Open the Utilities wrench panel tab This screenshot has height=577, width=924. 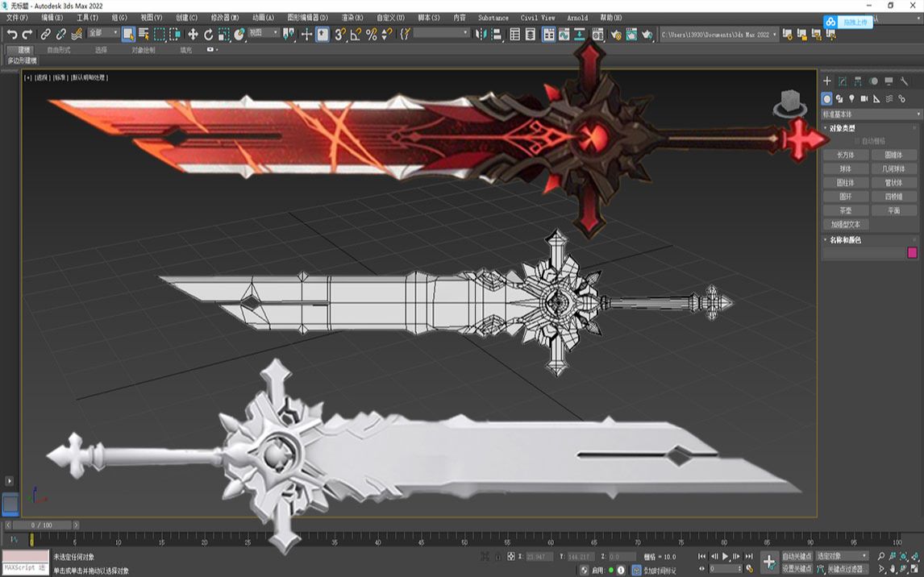click(904, 81)
